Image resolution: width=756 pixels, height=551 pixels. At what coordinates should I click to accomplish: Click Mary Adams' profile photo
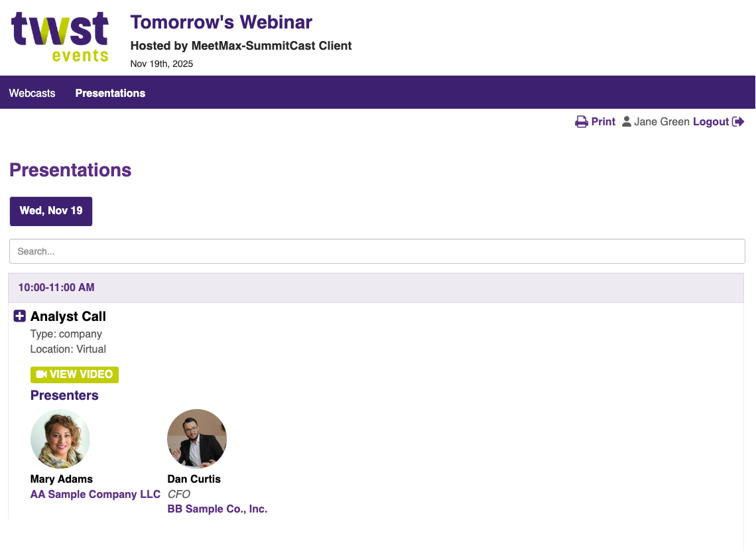(60, 439)
